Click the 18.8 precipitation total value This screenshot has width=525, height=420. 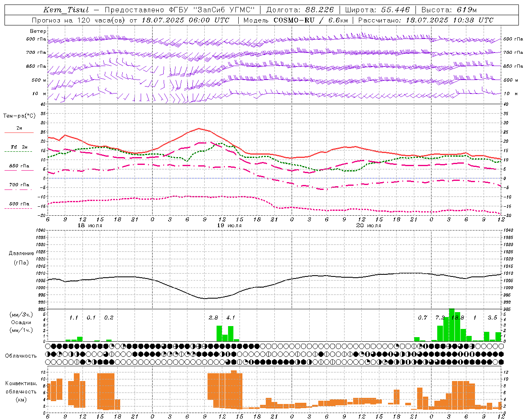(x=458, y=318)
